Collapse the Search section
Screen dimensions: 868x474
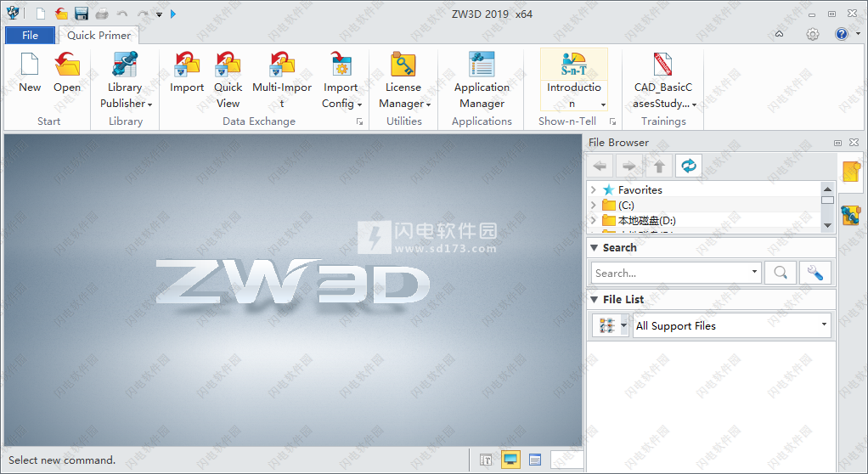coord(594,247)
